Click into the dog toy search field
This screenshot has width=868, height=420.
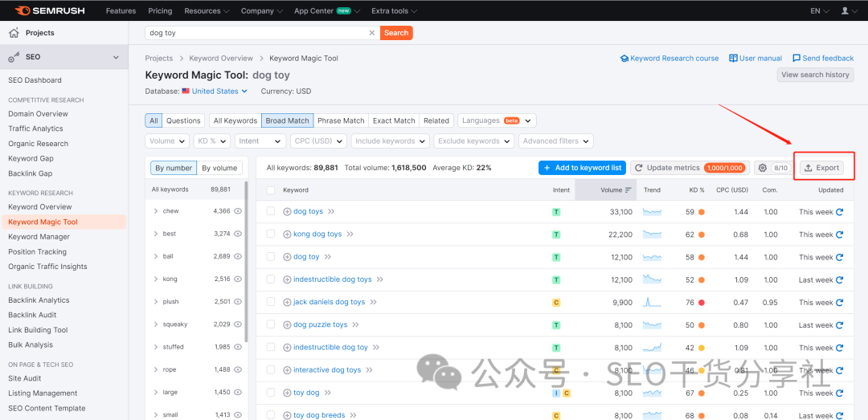pos(256,33)
